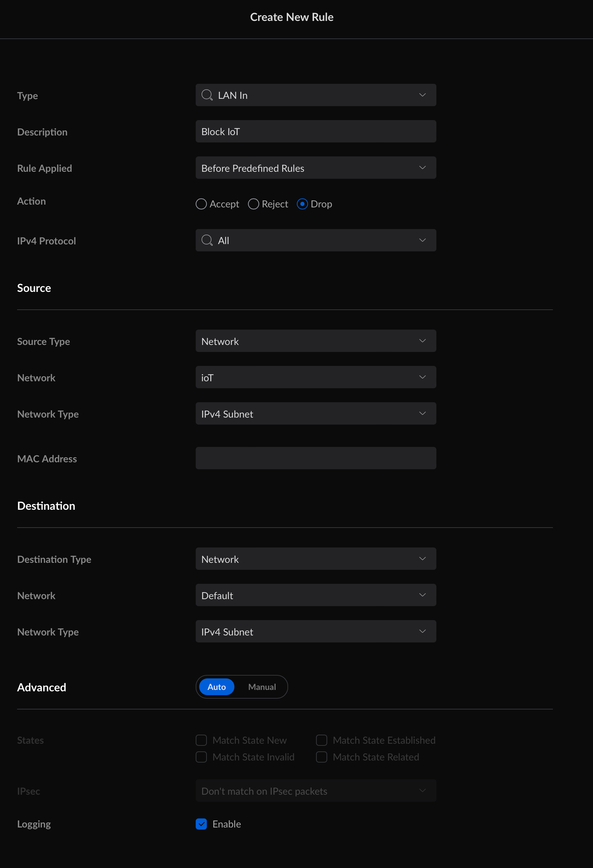Click the chevron on IPv4 Protocol dropdown
The height and width of the screenshot is (868, 593).
pyautogui.click(x=422, y=240)
